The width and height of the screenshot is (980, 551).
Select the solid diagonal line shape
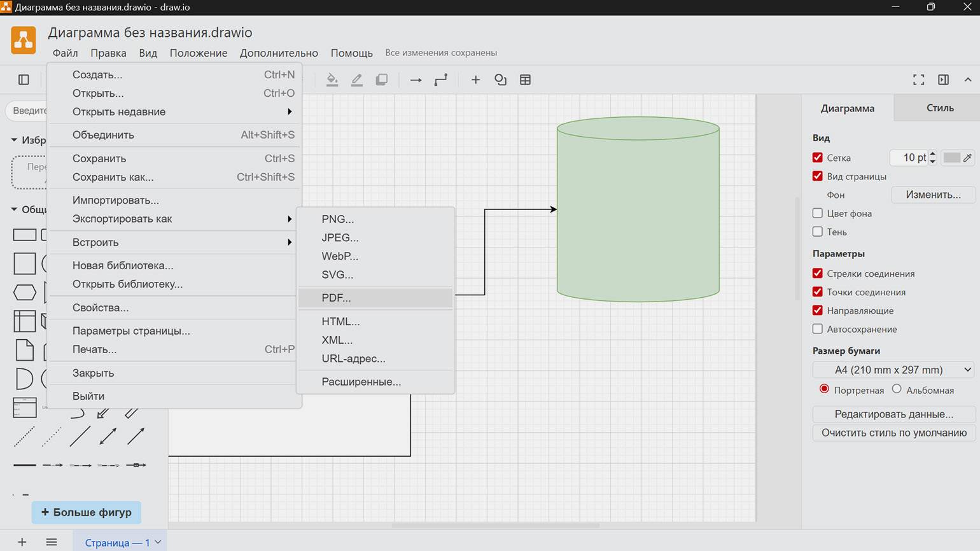click(x=80, y=436)
